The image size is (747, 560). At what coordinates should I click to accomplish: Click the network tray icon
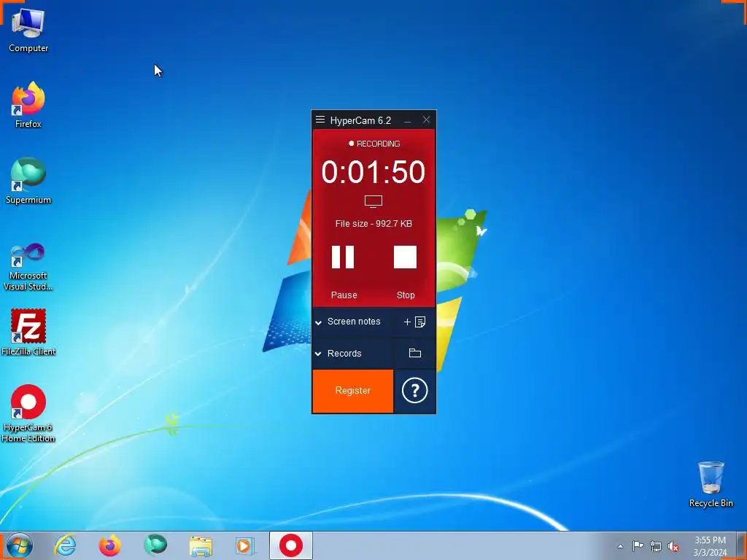pos(656,547)
